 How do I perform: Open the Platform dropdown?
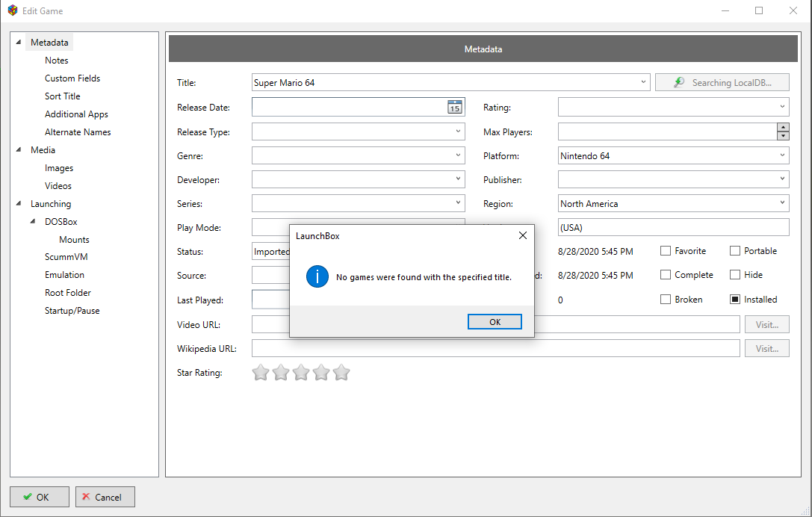point(782,155)
